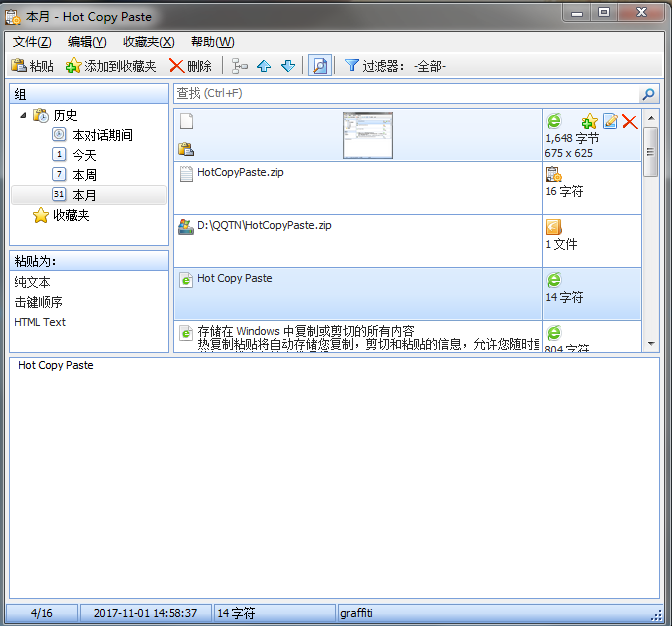This screenshot has width=672, height=626.
Task: Click the file icon beside D:\QQTN path
Action: click(186, 227)
